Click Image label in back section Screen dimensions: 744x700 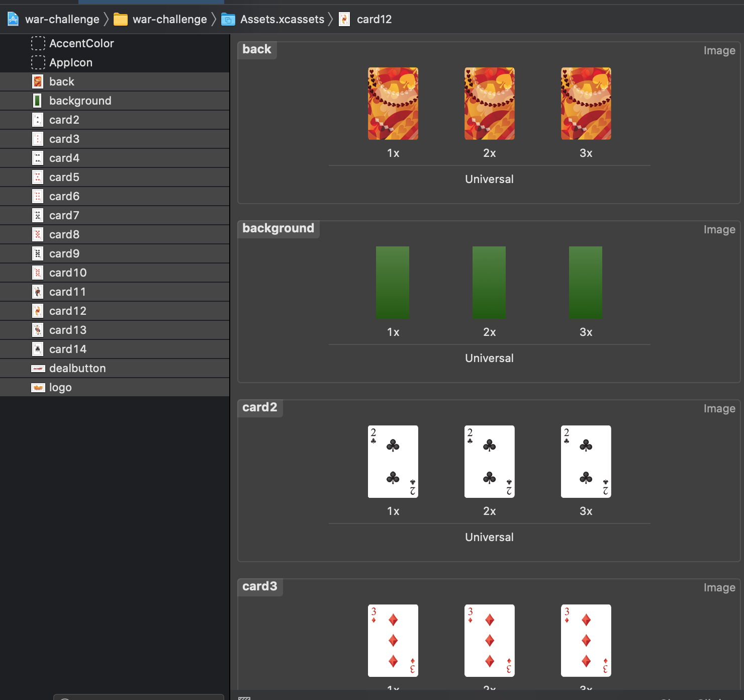tap(719, 50)
